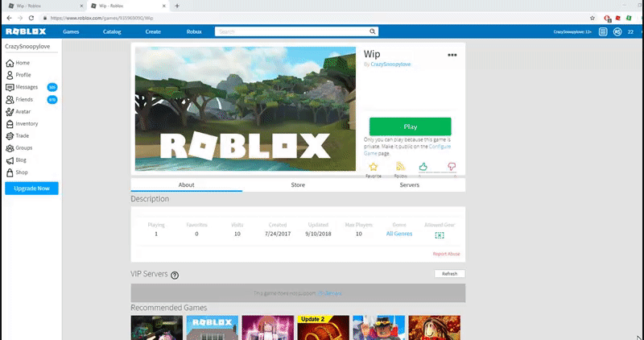The width and height of the screenshot is (644, 340).
Task: Click the browser address bar URL
Action: pos(101,18)
